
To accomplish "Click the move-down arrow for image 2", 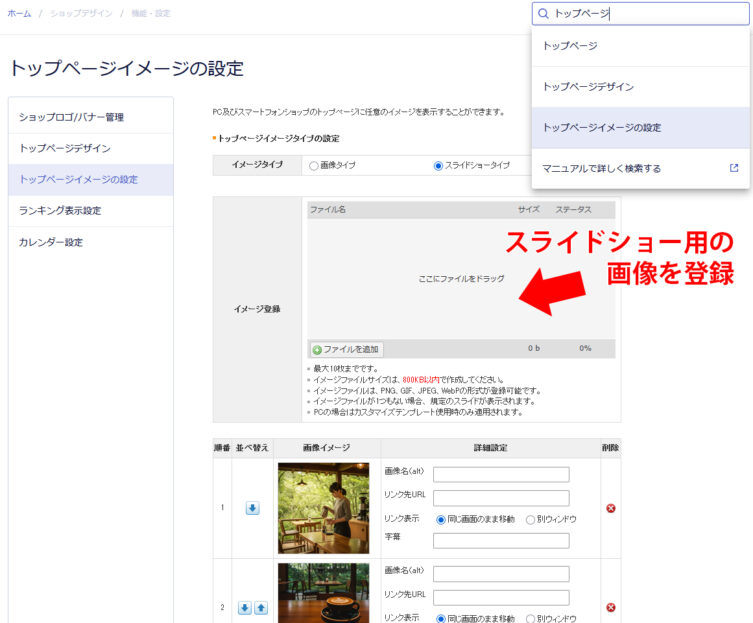I will coord(245,608).
